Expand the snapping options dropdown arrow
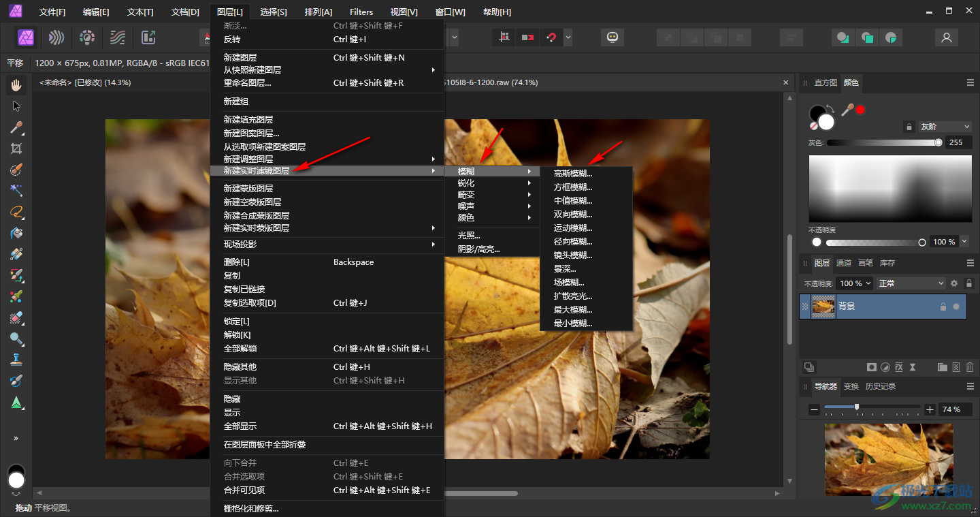Image resolution: width=980 pixels, height=517 pixels. tap(568, 37)
